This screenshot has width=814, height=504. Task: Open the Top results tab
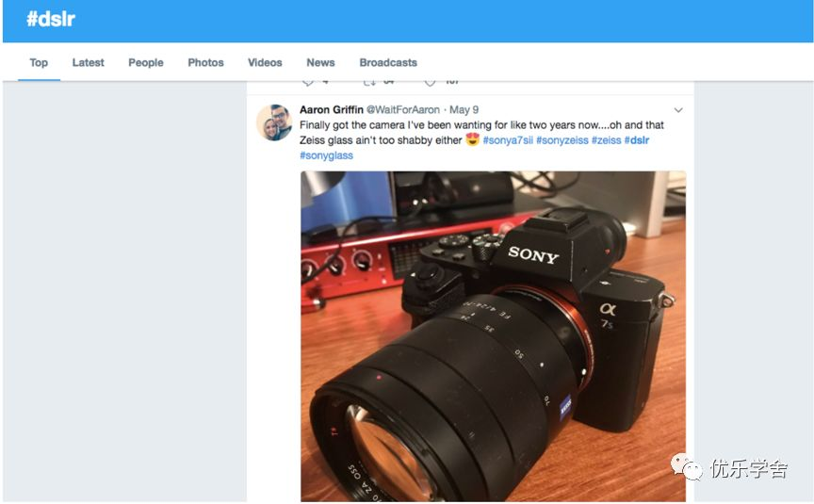[x=39, y=62]
